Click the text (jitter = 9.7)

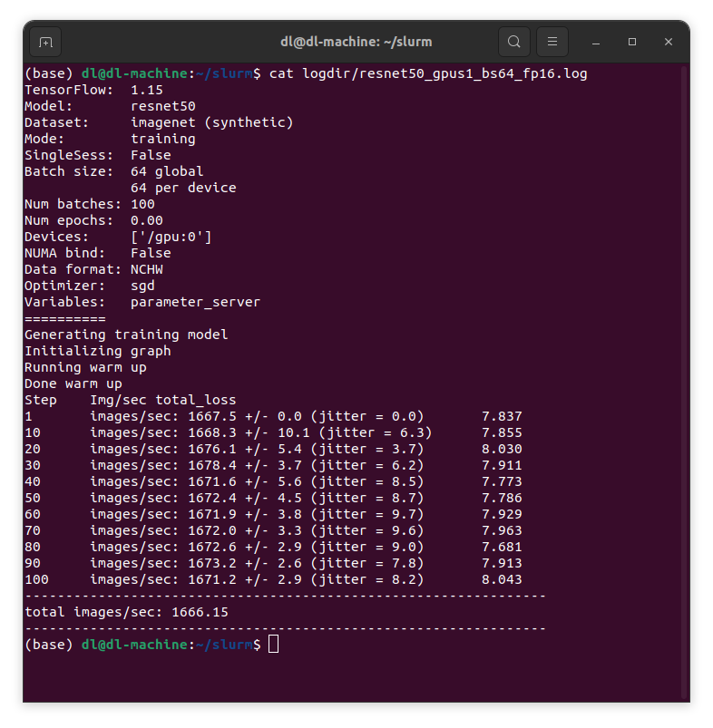point(367,514)
